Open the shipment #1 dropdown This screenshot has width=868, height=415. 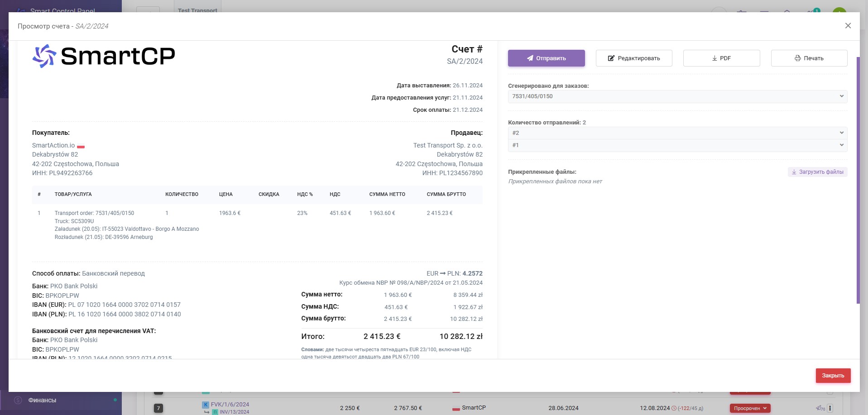(841, 145)
